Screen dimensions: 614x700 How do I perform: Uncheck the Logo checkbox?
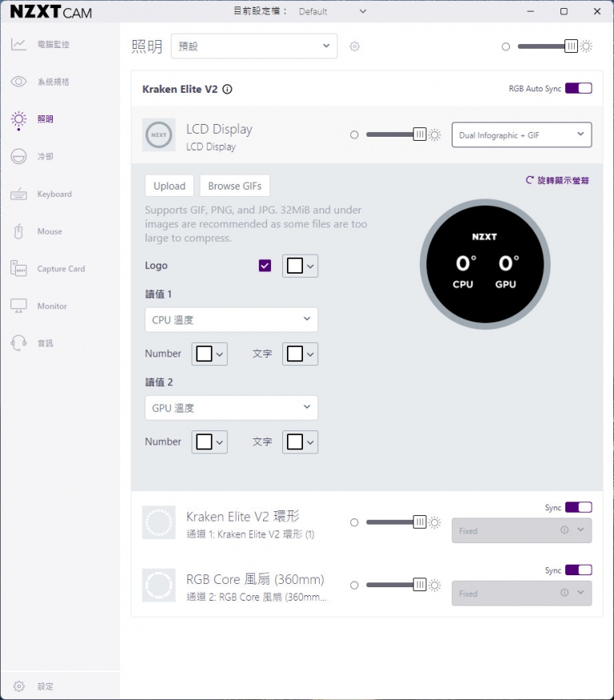coord(265,266)
